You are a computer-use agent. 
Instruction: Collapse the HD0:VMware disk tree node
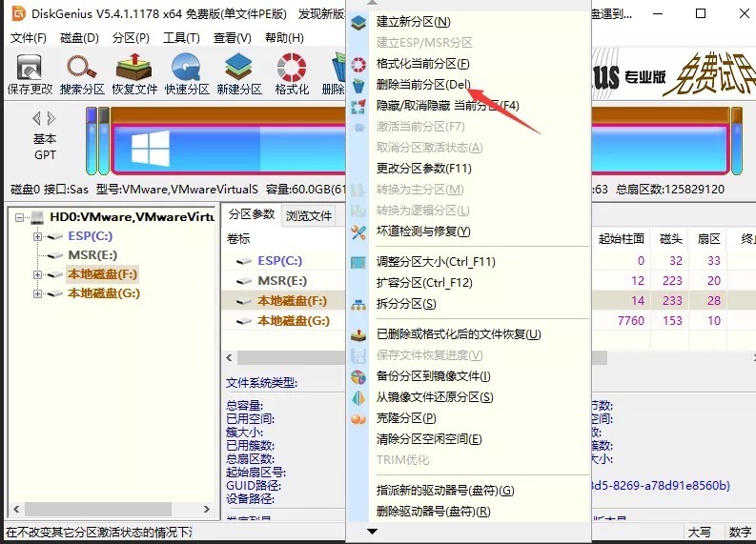[x=20, y=217]
